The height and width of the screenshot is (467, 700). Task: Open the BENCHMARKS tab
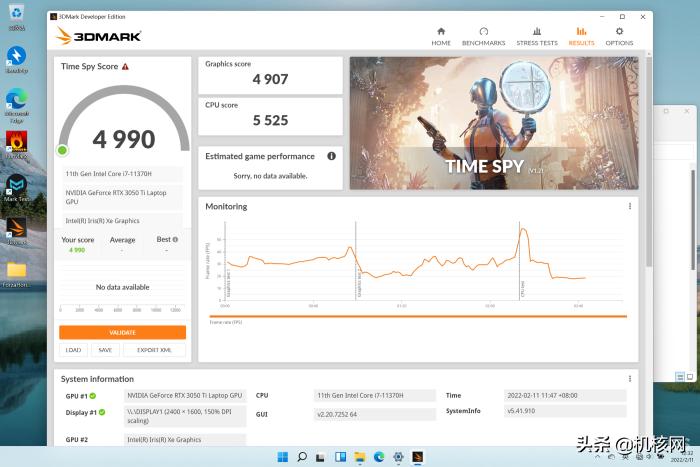coord(483,37)
